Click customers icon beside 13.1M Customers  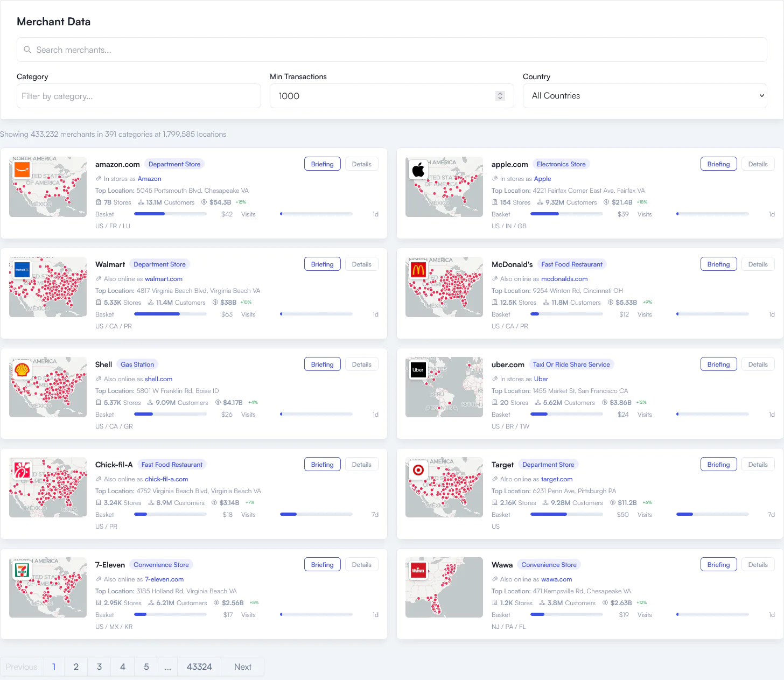click(x=141, y=202)
